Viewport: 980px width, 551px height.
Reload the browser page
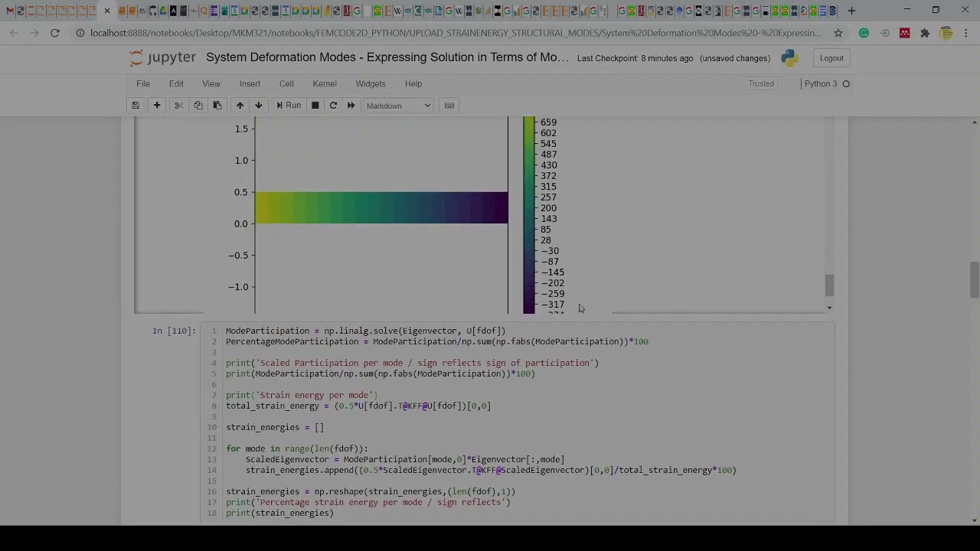point(55,33)
